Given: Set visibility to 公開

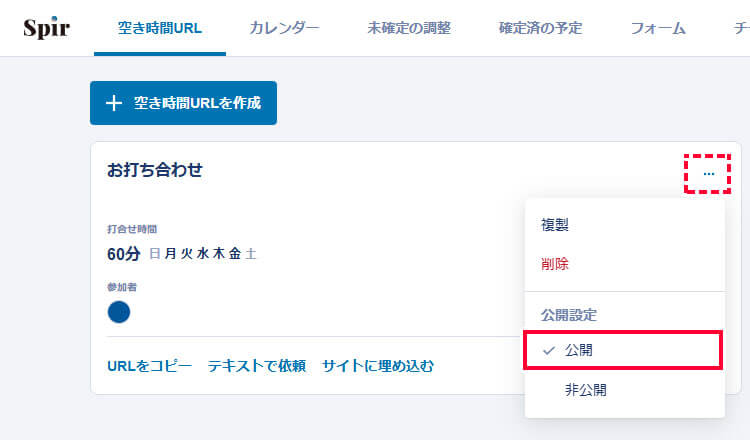Looking at the screenshot, I should point(623,350).
